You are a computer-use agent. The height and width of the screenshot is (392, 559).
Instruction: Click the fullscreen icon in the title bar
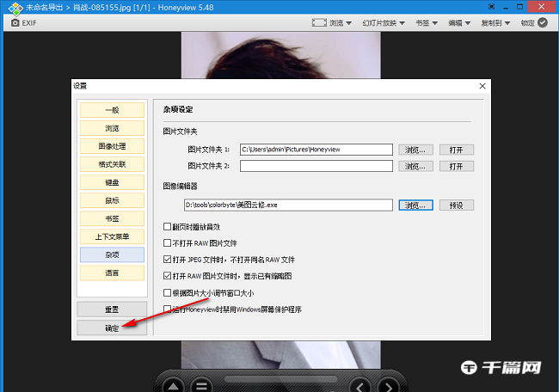492,7
